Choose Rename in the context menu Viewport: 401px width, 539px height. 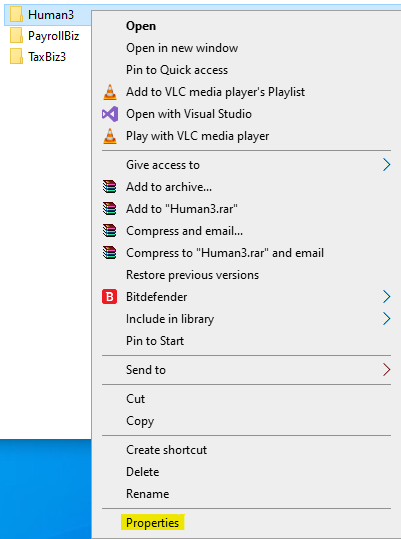tap(148, 494)
